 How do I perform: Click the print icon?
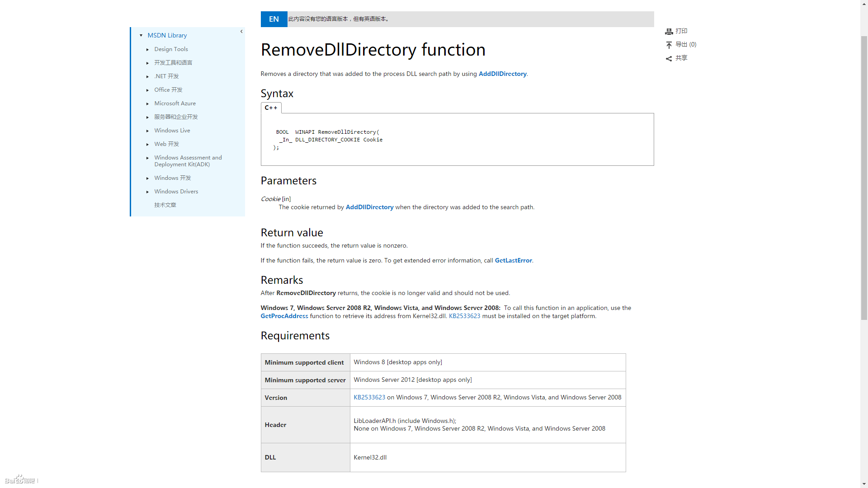669,32
